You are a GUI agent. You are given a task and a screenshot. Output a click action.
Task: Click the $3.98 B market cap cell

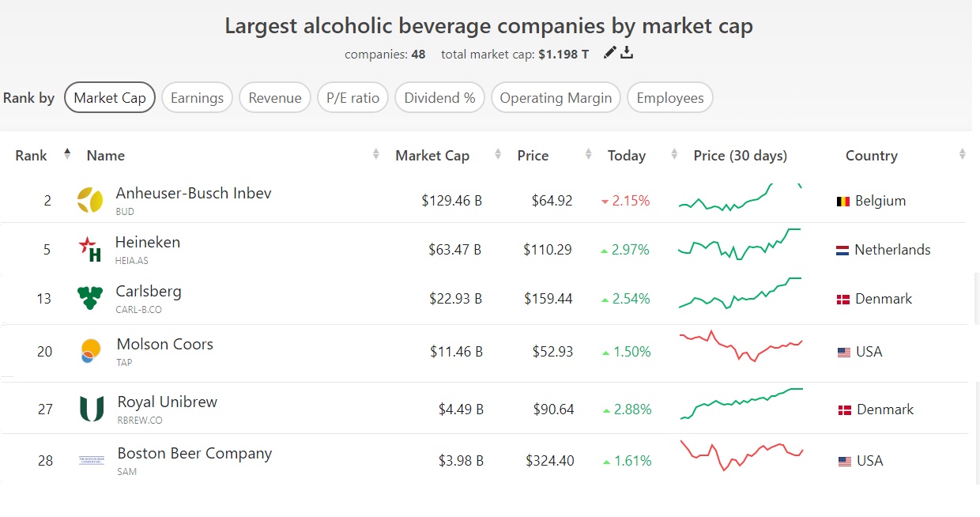461,461
